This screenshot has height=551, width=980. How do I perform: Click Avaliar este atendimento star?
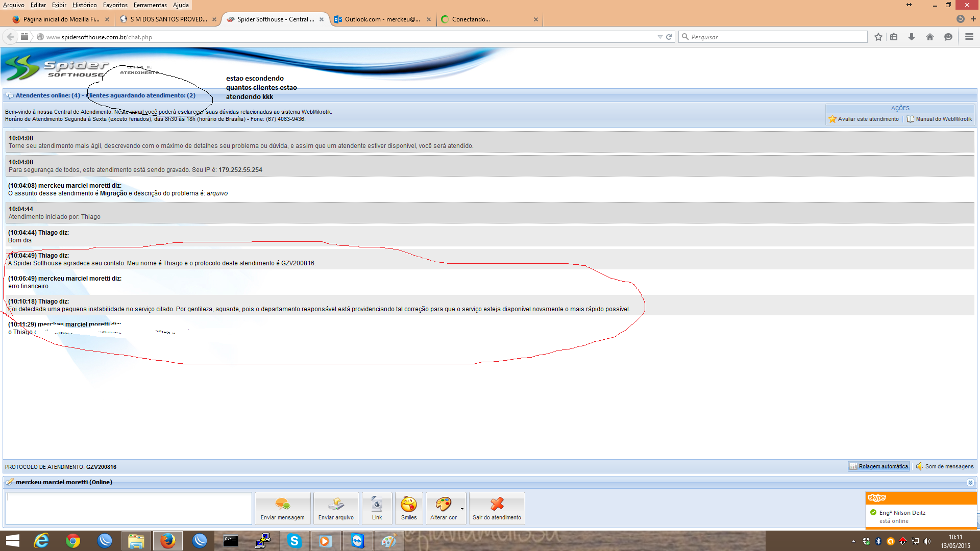(832, 119)
